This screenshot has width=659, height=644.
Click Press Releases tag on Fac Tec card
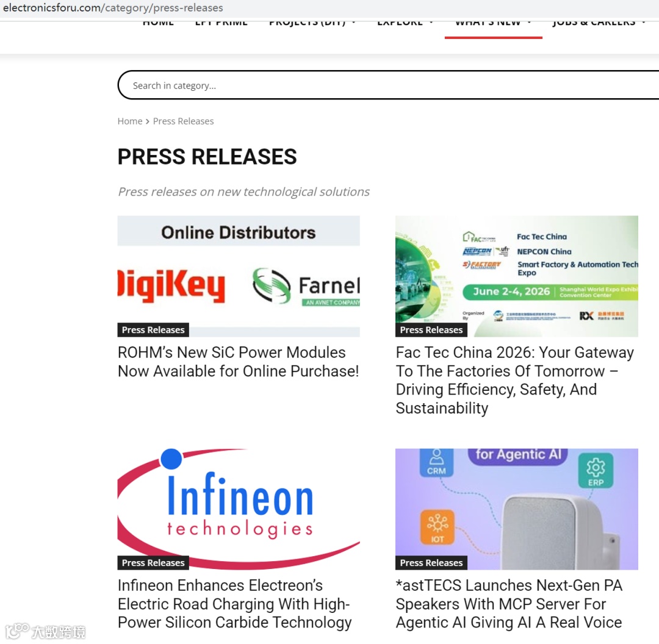(x=431, y=330)
